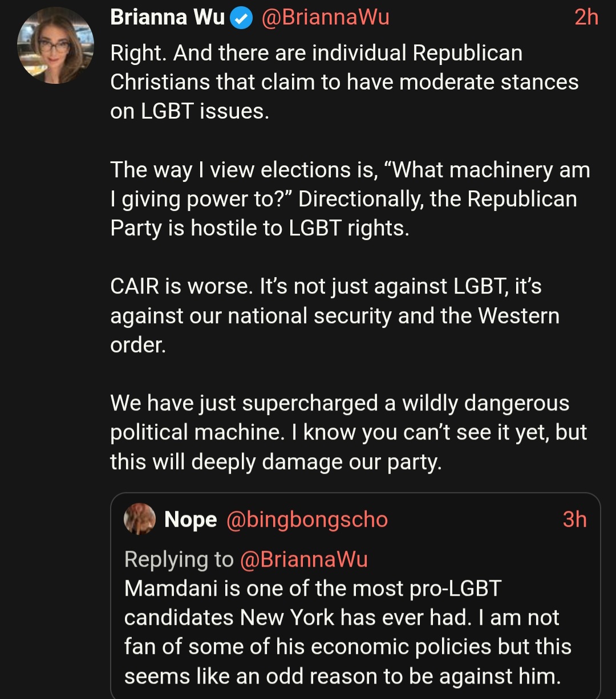Image resolution: width=616 pixels, height=699 pixels.
Task: Click the blue verified badge beside Brianna Wu
Action: [x=242, y=19]
